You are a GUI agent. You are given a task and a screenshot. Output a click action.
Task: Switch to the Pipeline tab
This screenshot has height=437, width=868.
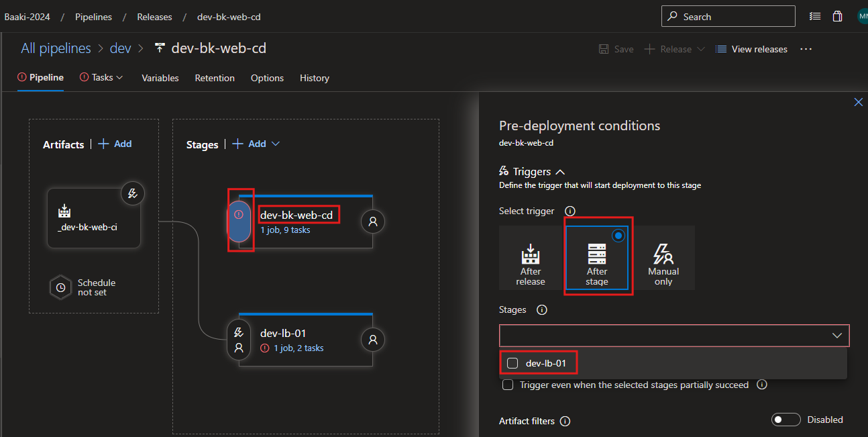pyautogui.click(x=40, y=77)
